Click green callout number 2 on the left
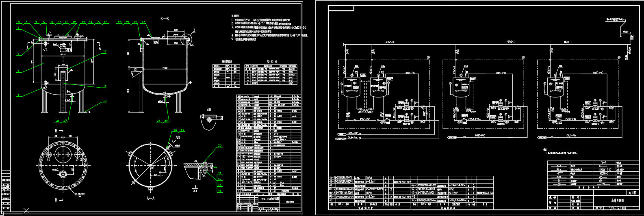 click(x=18, y=71)
